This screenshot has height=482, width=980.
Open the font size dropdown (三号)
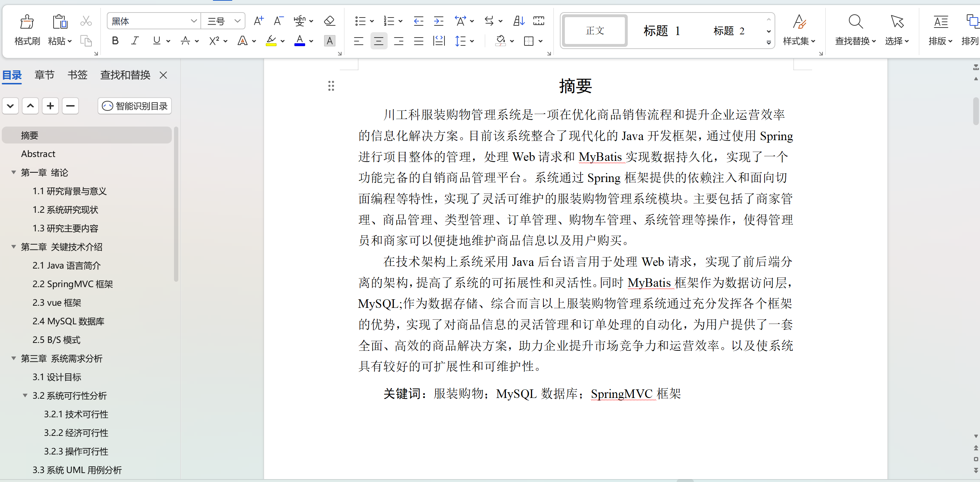237,21
